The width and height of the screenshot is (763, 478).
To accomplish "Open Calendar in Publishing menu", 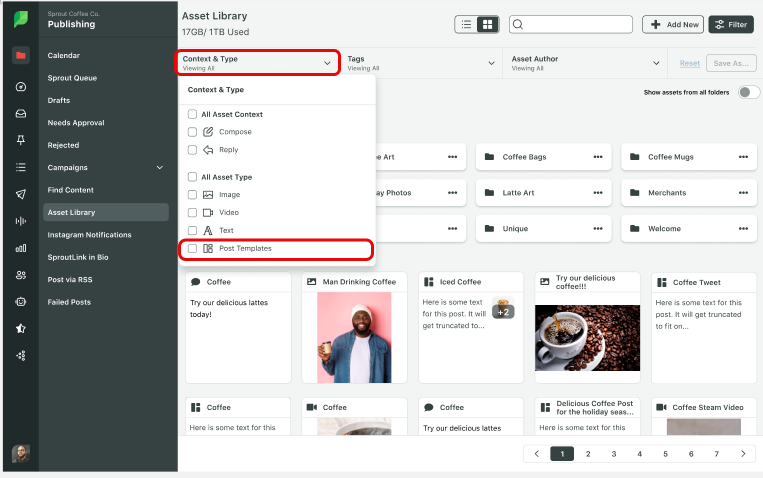I will coord(64,55).
